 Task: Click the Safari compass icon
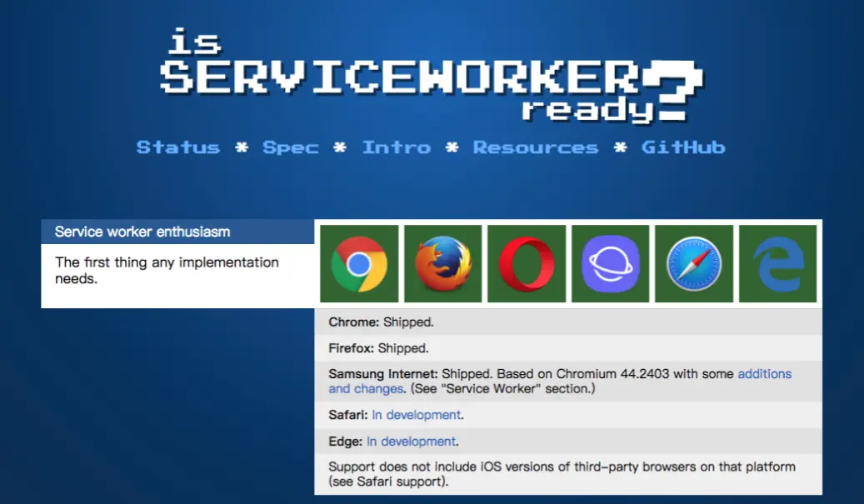pyautogui.click(x=694, y=264)
